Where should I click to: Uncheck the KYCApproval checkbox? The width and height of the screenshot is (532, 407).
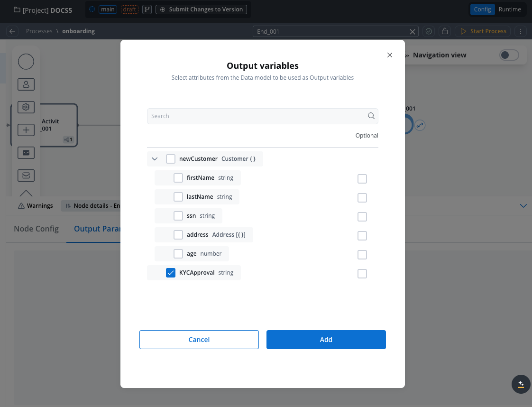171,273
